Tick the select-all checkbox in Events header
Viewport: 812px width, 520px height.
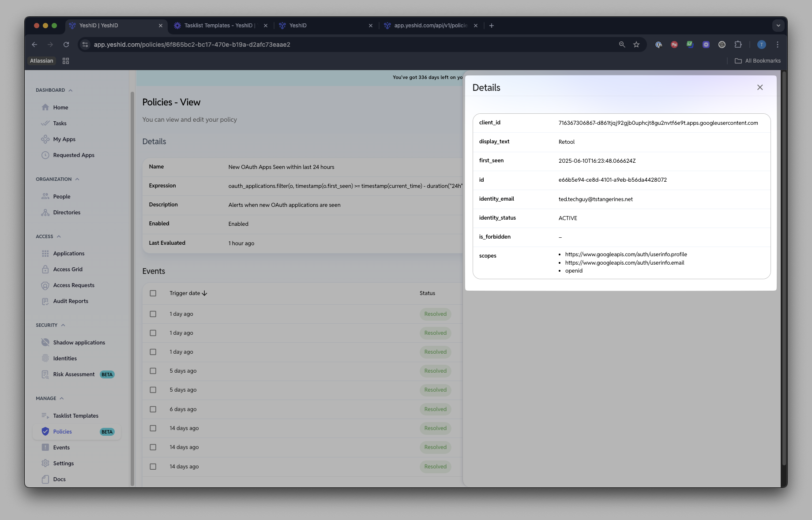pyautogui.click(x=153, y=293)
